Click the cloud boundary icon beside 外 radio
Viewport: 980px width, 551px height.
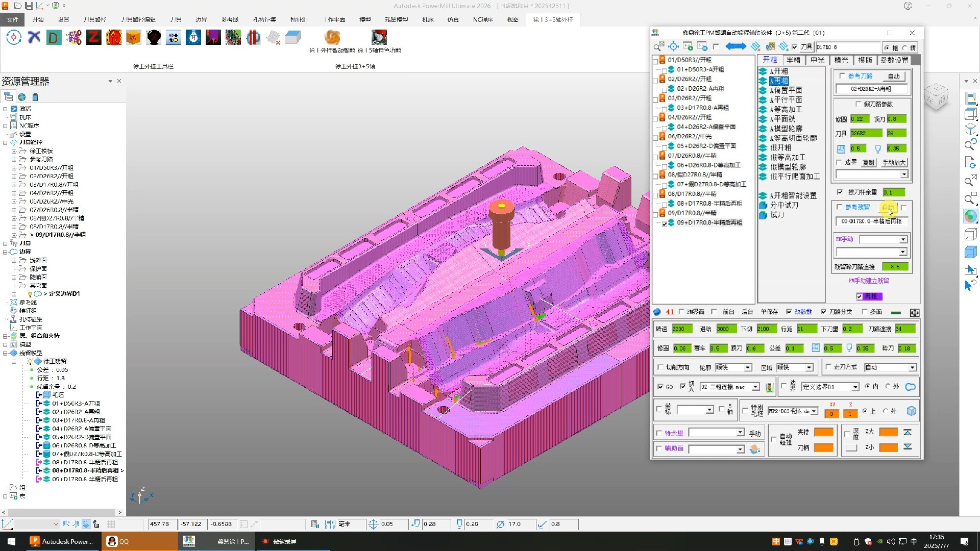[911, 387]
